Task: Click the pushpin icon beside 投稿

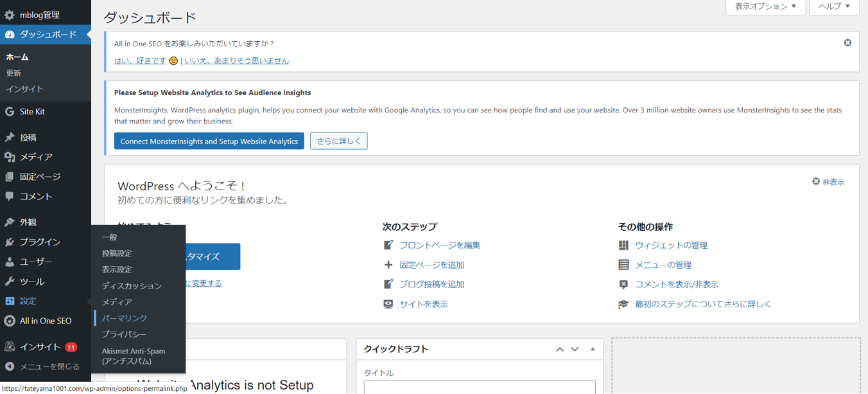Action: [10, 138]
